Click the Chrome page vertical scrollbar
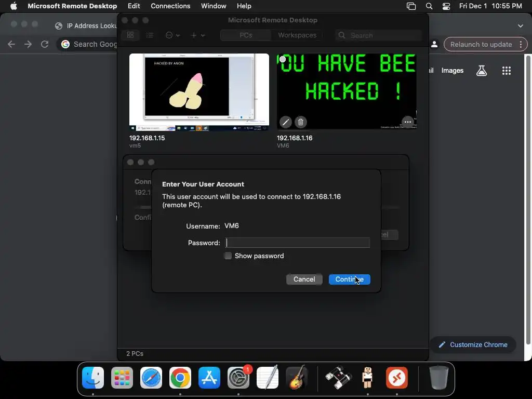This screenshot has width=532, height=399. coord(528,200)
